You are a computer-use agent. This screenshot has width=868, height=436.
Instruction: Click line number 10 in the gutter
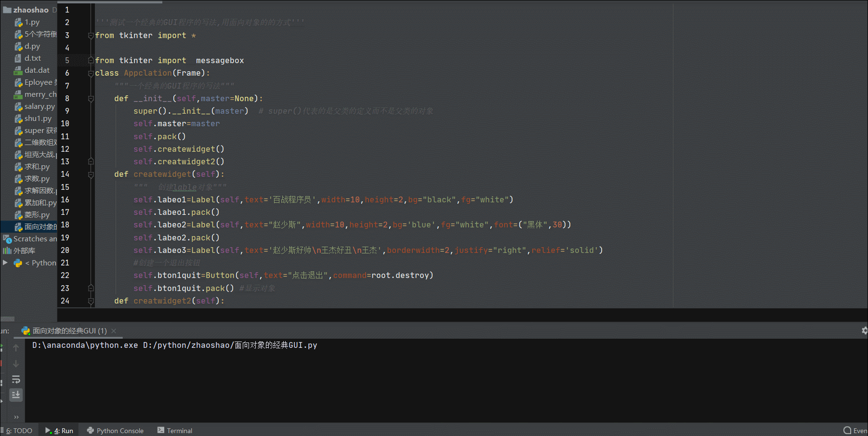pyautogui.click(x=65, y=124)
